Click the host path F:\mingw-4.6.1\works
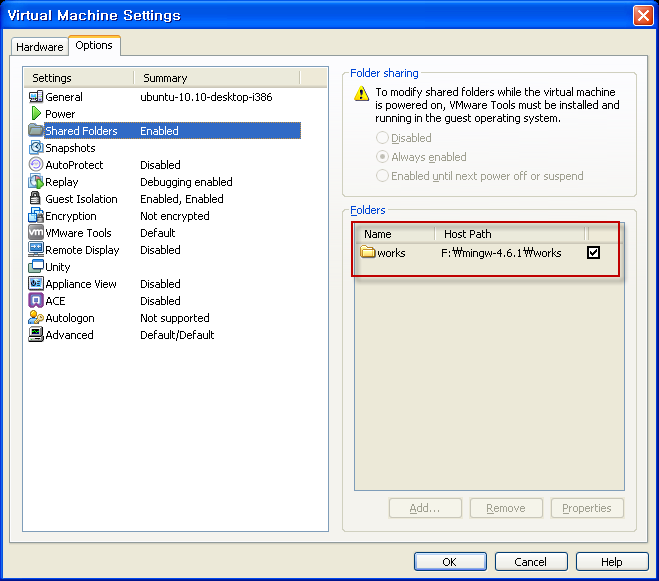Screen dimensions: 659x581 [501, 253]
